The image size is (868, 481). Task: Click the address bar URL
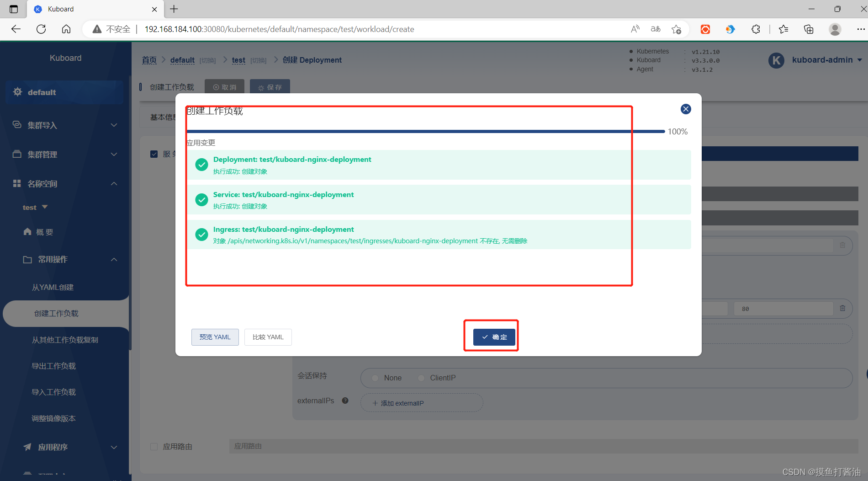(279, 29)
